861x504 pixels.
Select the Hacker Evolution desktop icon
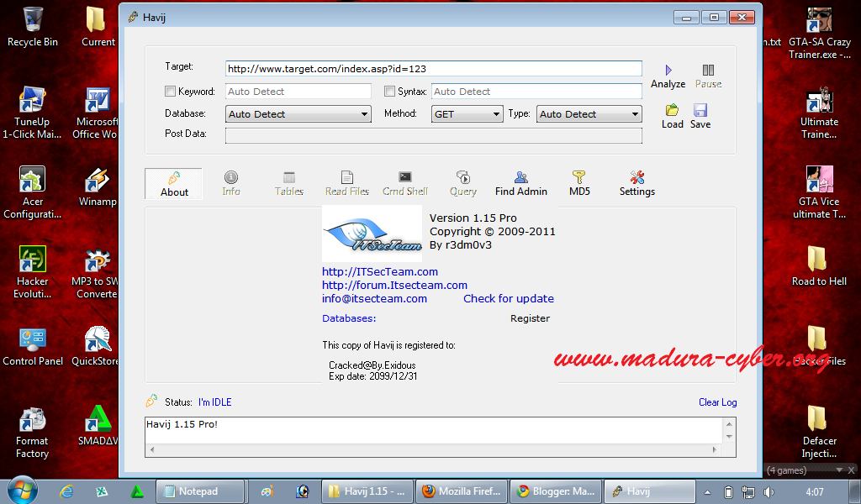(x=33, y=272)
